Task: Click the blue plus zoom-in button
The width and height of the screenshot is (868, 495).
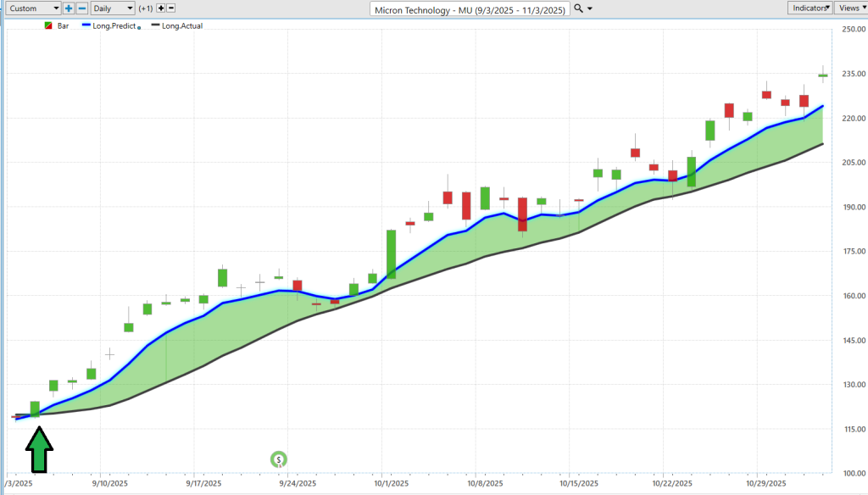Action: click(69, 8)
